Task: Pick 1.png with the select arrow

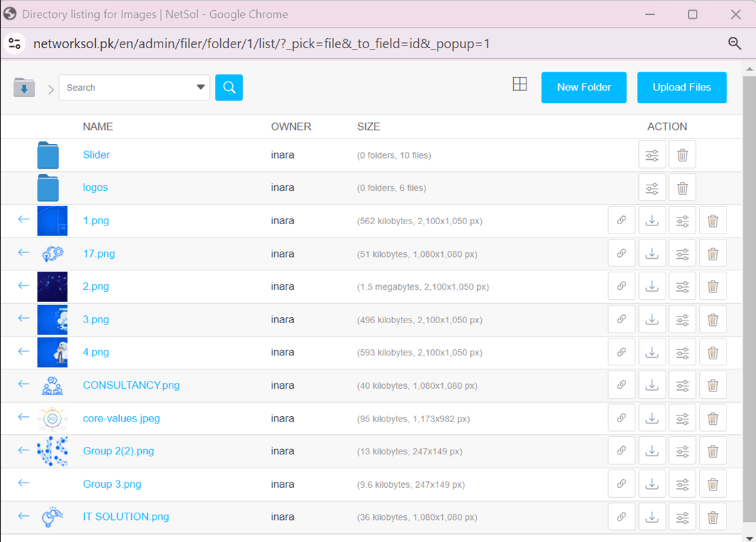Action: 23,219
